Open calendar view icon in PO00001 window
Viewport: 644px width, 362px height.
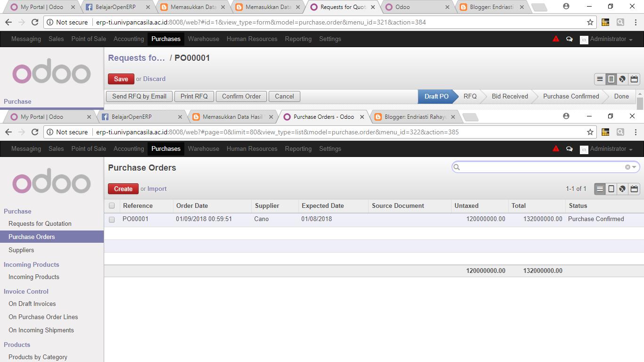click(x=634, y=79)
